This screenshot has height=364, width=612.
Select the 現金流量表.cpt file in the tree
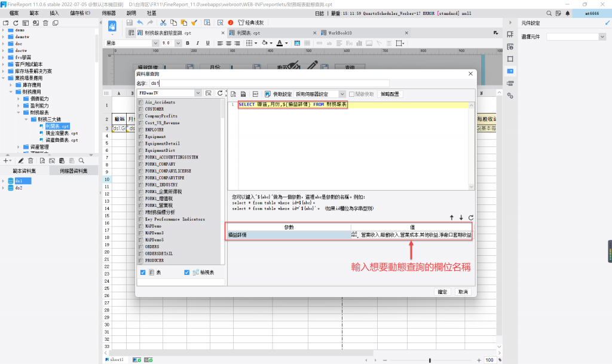pyautogui.click(x=62, y=133)
